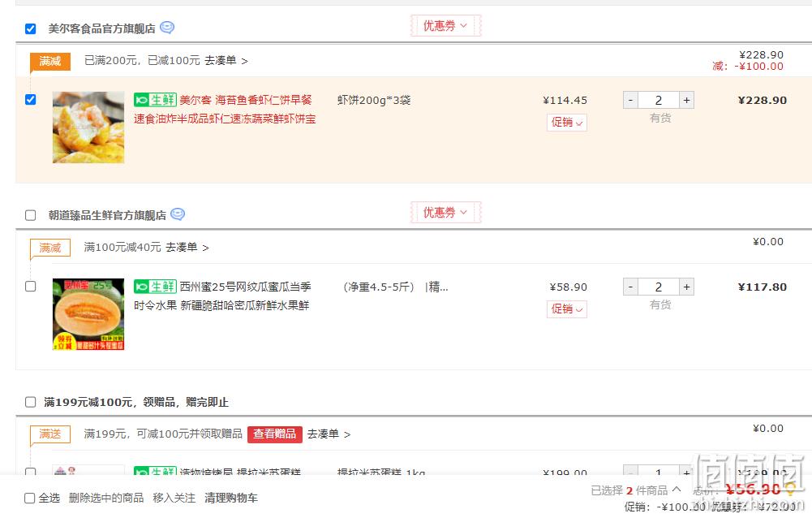Viewport: 812px width, 518px height.
Task: Click the red 查看赠品 button
Action: click(x=274, y=434)
